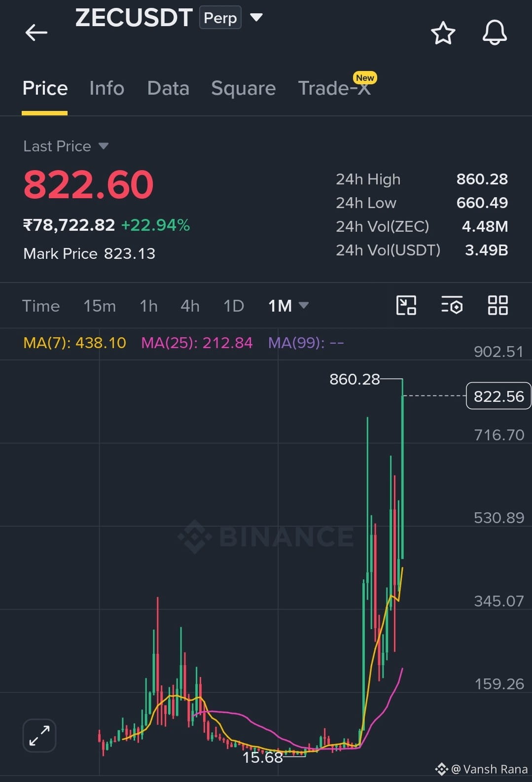The width and height of the screenshot is (532, 782).
Task: Tap the 24h High value 860.28
Action: [482, 179]
